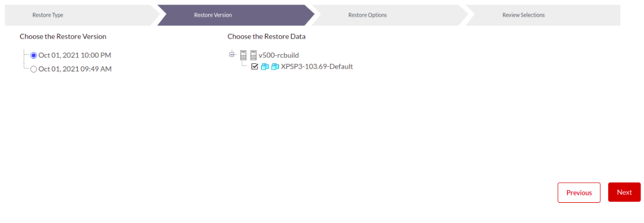
Task: Click the Choose the Restore Version heading
Action: (63, 36)
